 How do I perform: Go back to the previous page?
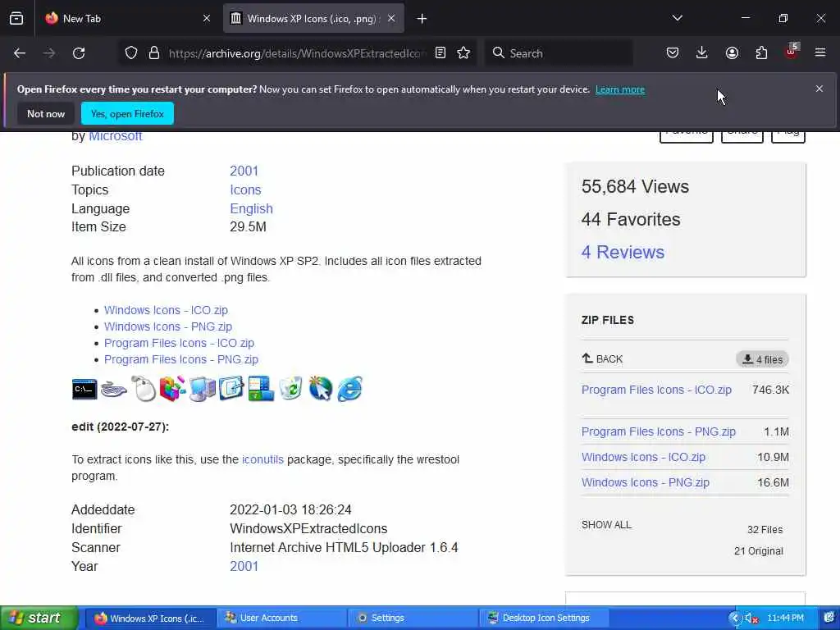[x=20, y=53]
